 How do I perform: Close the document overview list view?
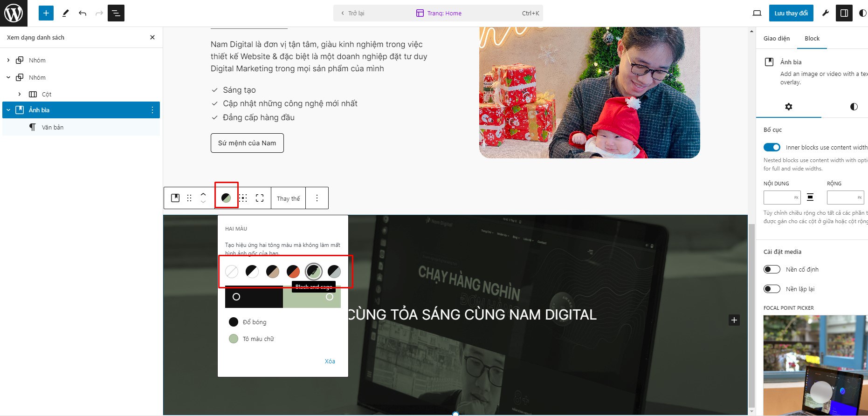152,37
